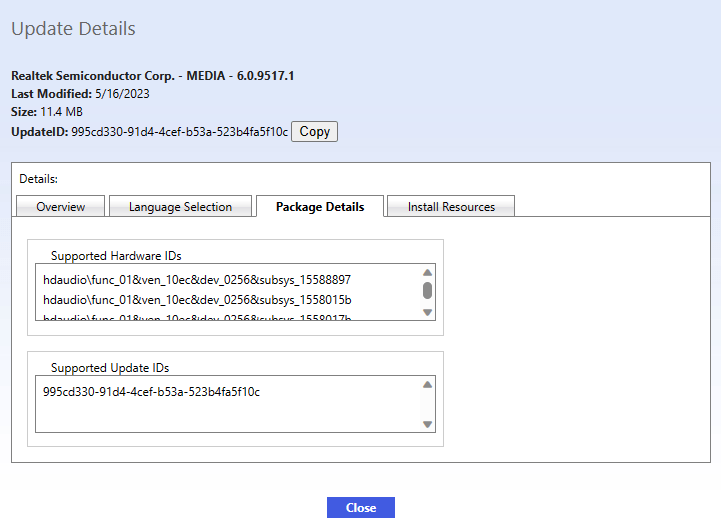Click up arrow in Supported Hardware IDs scrollbar
The width and height of the screenshot is (721, 523).
[427, 272]
